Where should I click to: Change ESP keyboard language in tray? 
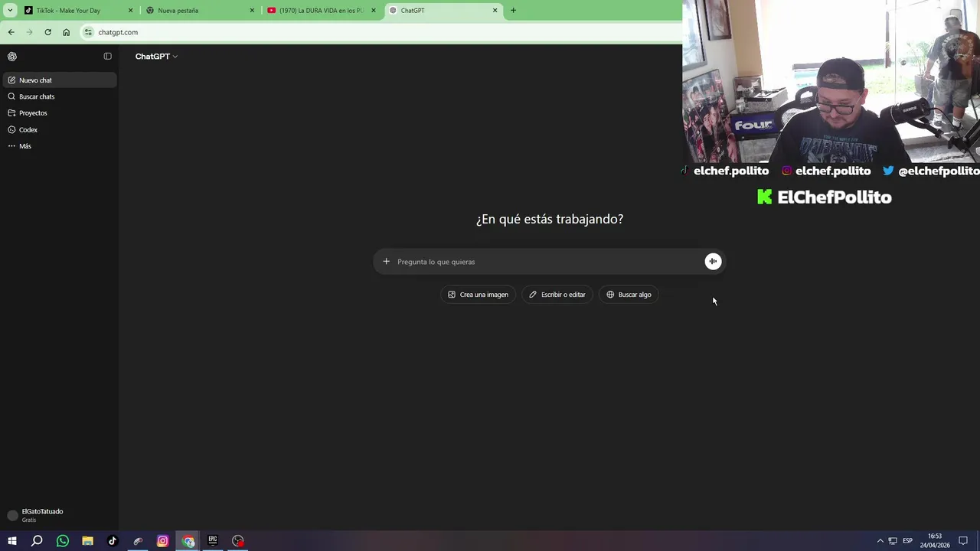(907, 541)
